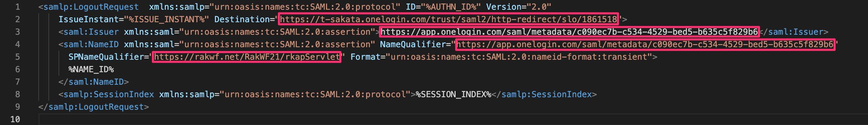Open the t-sakata.onelogin.com slo URL
Viewport: 868px width, 125px height.
[x=448, y=19]
